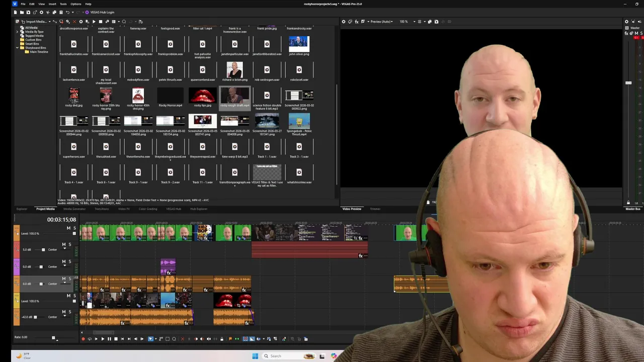Open the Insert menu
This screenshot has width=644, height=362.
[x=52, y=4]
